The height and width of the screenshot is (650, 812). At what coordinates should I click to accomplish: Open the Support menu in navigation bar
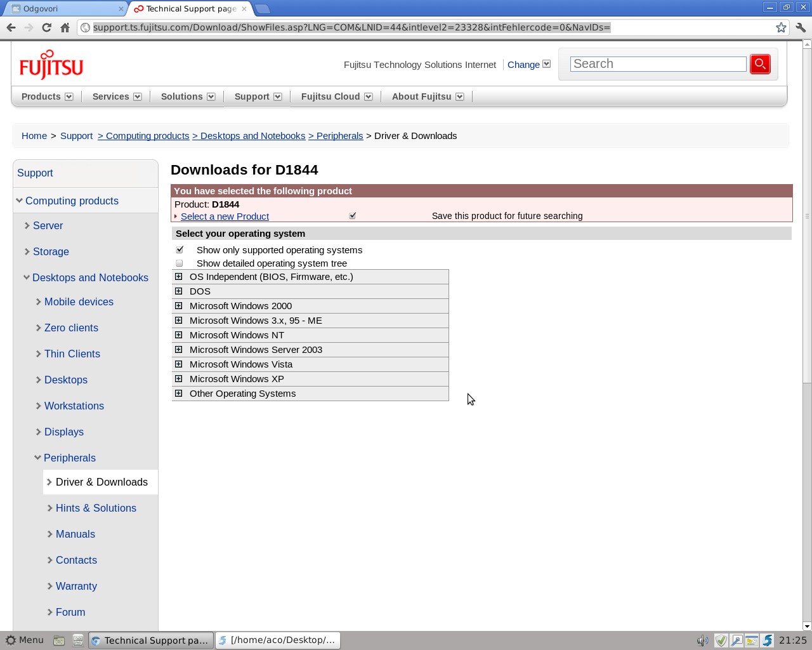coord(258,96)
